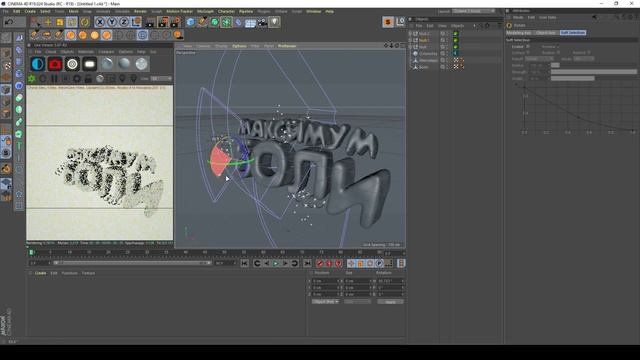Click the Undo arrow icon

9,22
